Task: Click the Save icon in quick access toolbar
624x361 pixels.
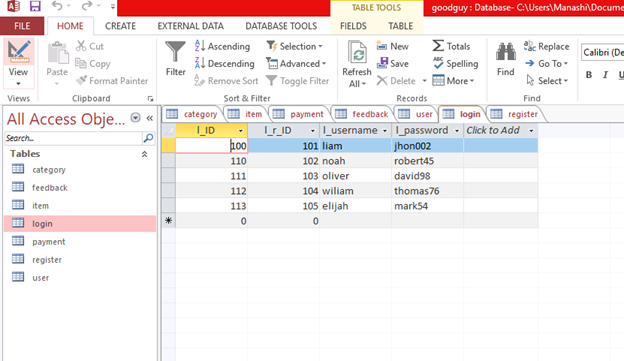Action: click(35, 6)
